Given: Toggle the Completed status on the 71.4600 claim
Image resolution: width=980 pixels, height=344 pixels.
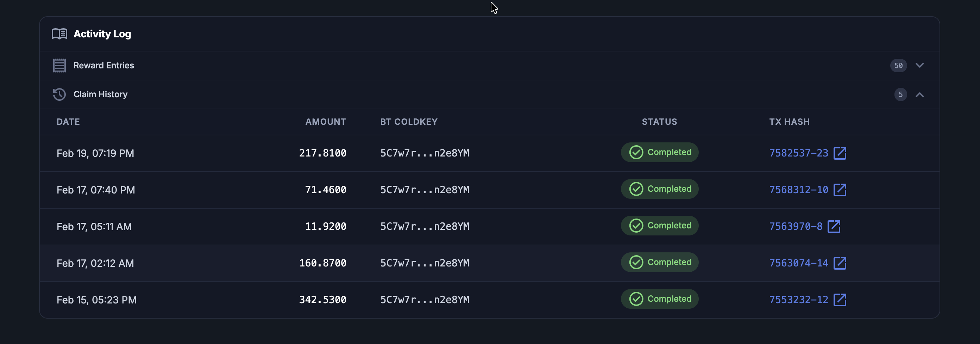Looking at the screenshot, I should click(x=659, y=189).
